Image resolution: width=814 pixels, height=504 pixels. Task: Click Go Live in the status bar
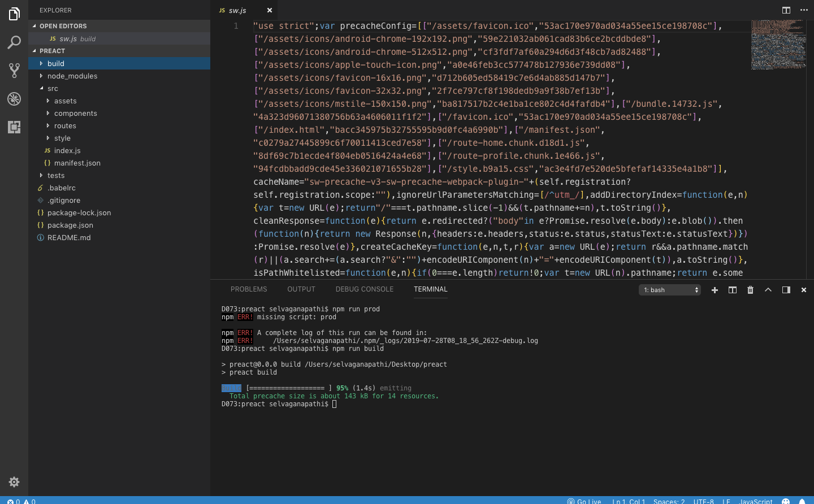click(584, 501)
